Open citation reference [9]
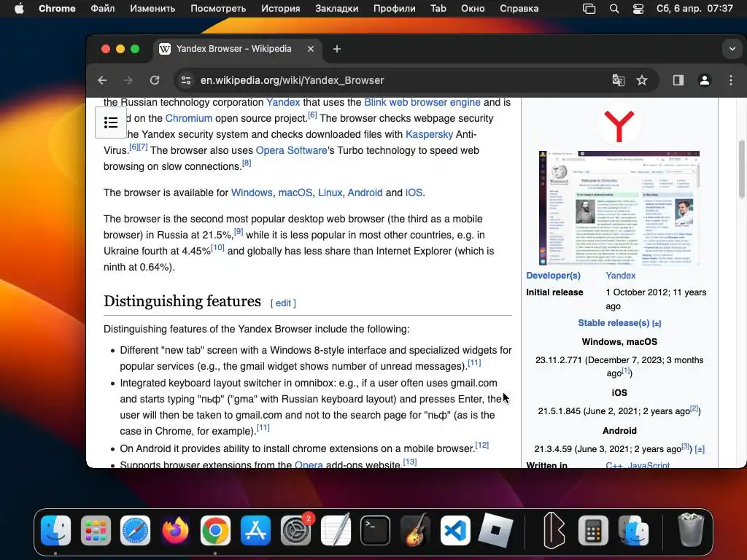The image size is (747, 560). [239, 232]
